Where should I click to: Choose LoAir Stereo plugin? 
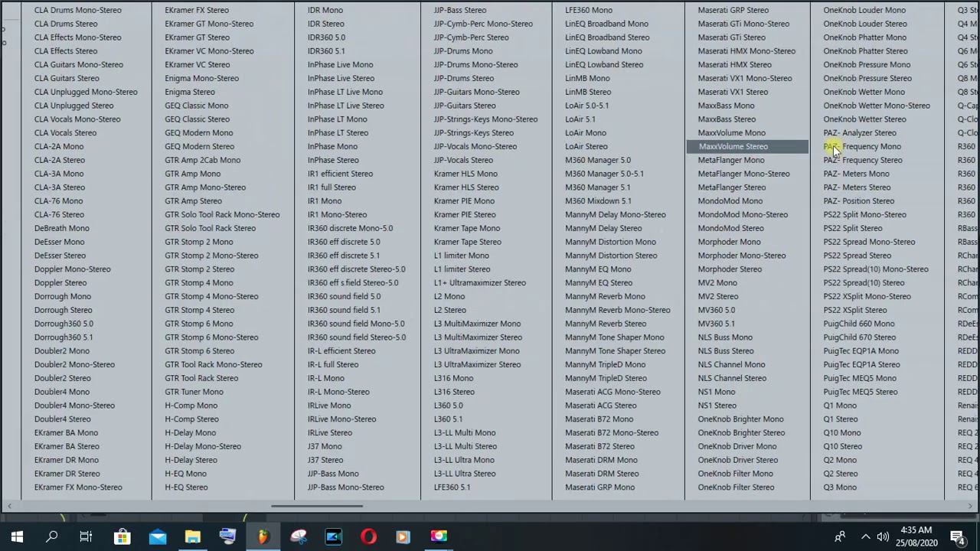click(x=586, y=146)
